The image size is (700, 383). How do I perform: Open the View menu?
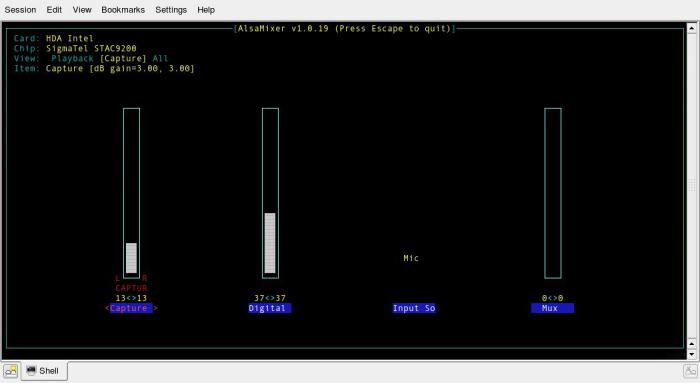click(x=82, y=9)
